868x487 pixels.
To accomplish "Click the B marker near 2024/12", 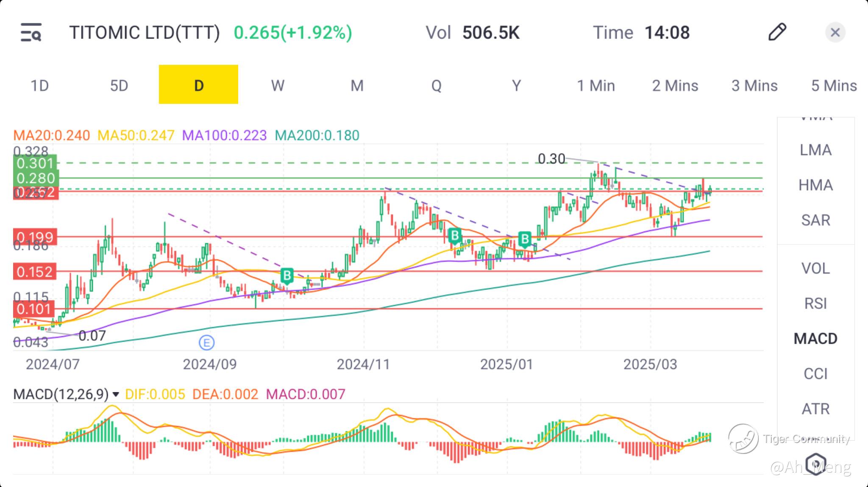I will pyautogui.click(x=455, y=235).
